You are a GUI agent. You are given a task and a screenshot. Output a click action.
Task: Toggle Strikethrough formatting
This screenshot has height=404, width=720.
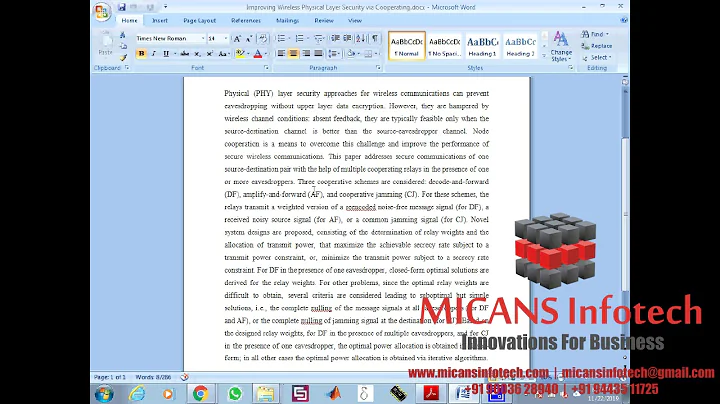tap(185, 54)
